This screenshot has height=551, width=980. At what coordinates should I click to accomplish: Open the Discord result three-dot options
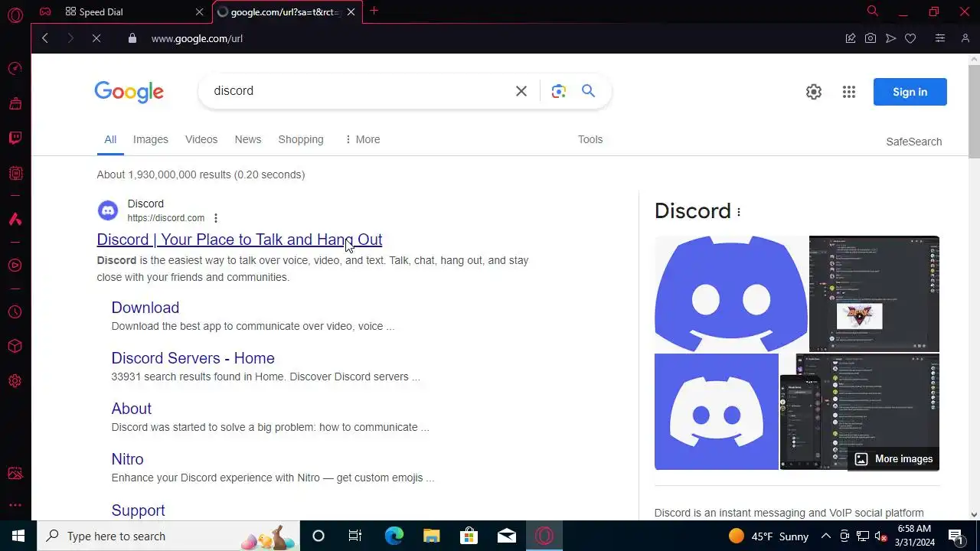[x=216, y=218]
